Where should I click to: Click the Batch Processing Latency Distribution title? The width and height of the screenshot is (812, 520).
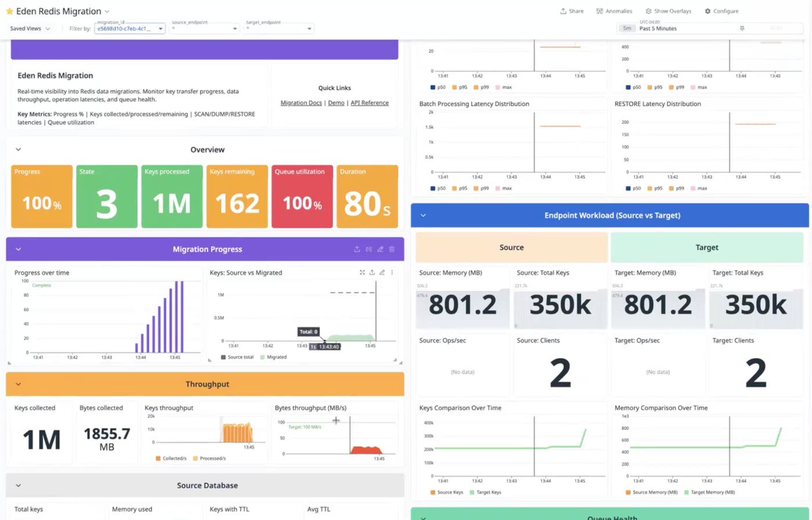pos(474,104)
